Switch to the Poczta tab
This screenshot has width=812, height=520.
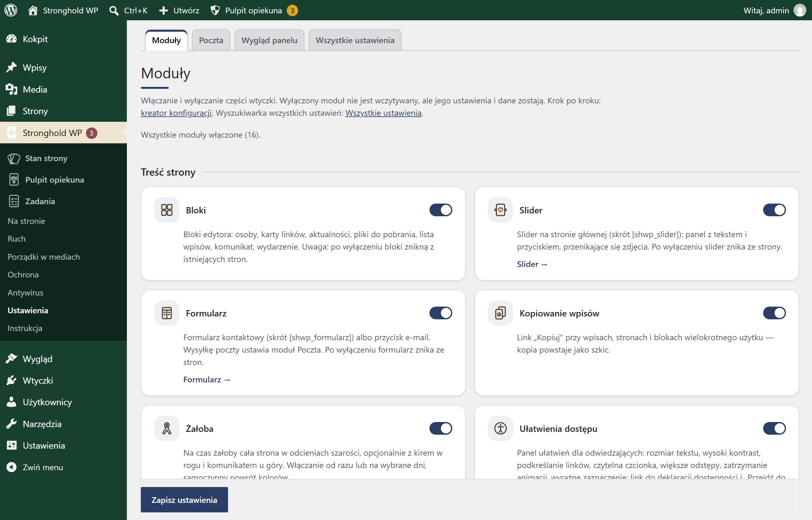pos(211,40)
